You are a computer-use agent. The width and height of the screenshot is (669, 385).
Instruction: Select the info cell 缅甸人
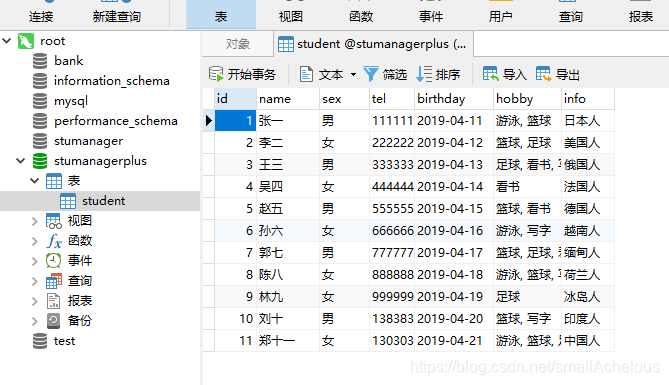coord(588,253)
